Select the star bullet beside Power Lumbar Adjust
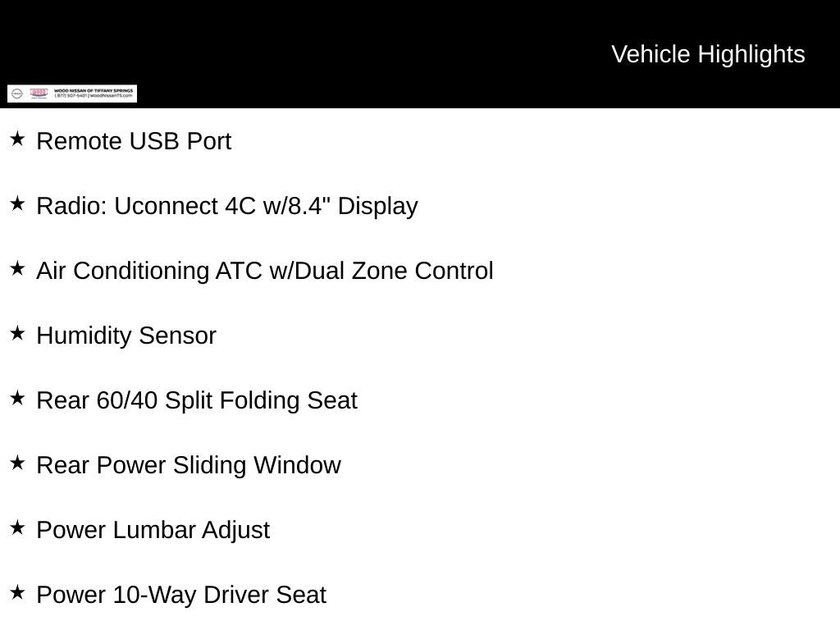Screen dimensions: 840x630 pyautogui.click(x=17, y=528)
